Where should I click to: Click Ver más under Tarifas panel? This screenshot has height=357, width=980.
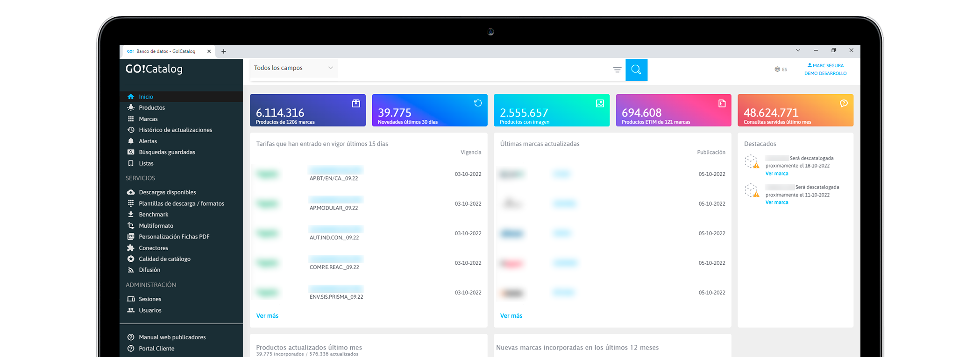pos(267,316)
